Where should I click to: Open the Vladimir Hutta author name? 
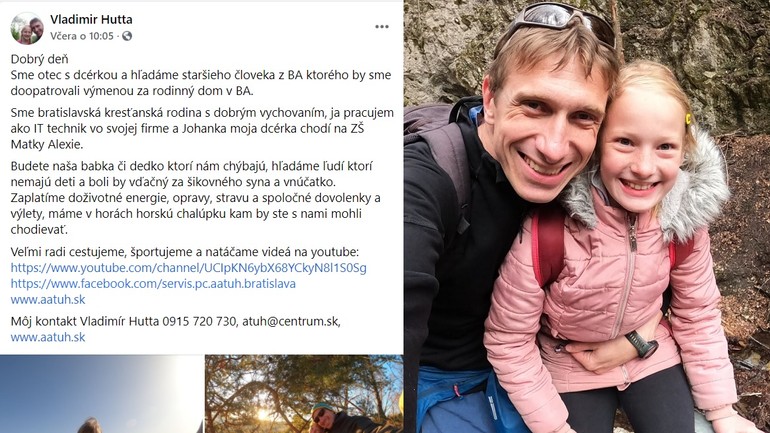tap(91, 20)
